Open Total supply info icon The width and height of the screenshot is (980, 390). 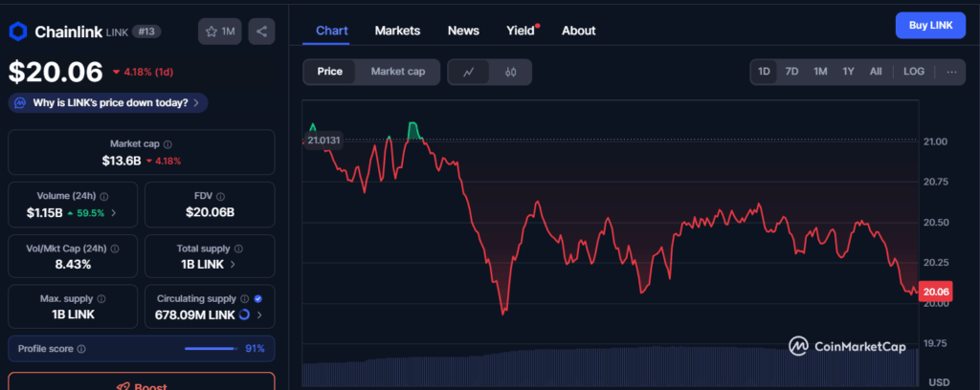238,249
